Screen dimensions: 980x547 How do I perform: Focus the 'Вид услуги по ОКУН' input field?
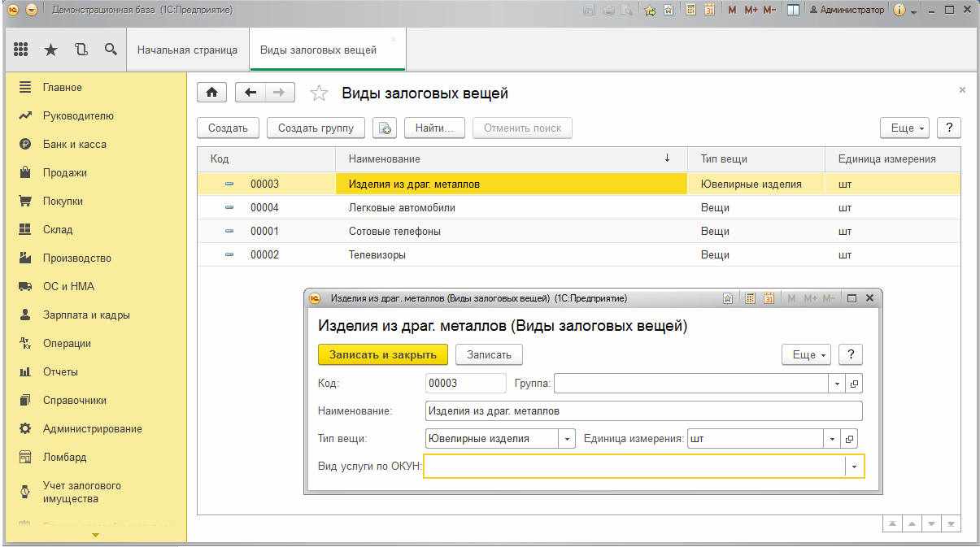[x=635, y=467]
